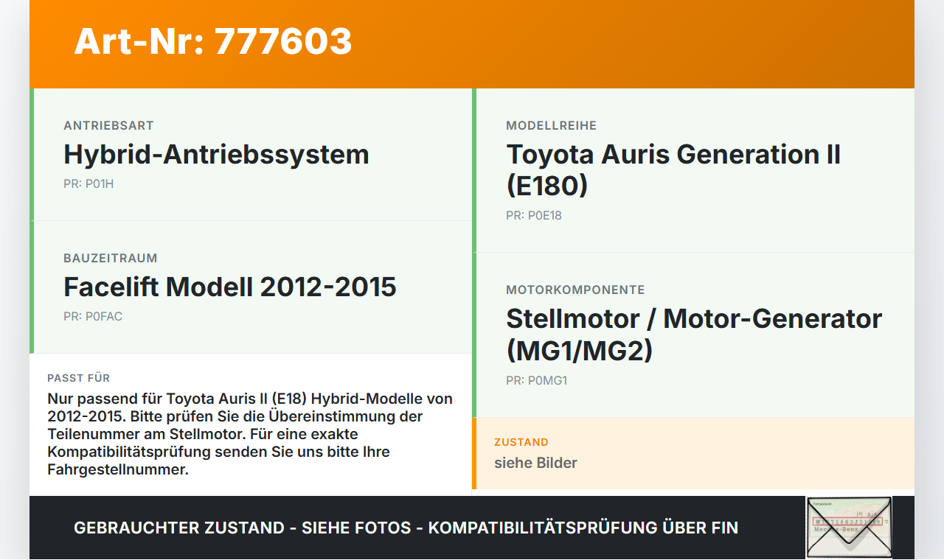This screenshot has width=944, height=560.
Task: Click GEBRAUCHTER ZUSTAND footer banner text
Action: coord(406,528)
